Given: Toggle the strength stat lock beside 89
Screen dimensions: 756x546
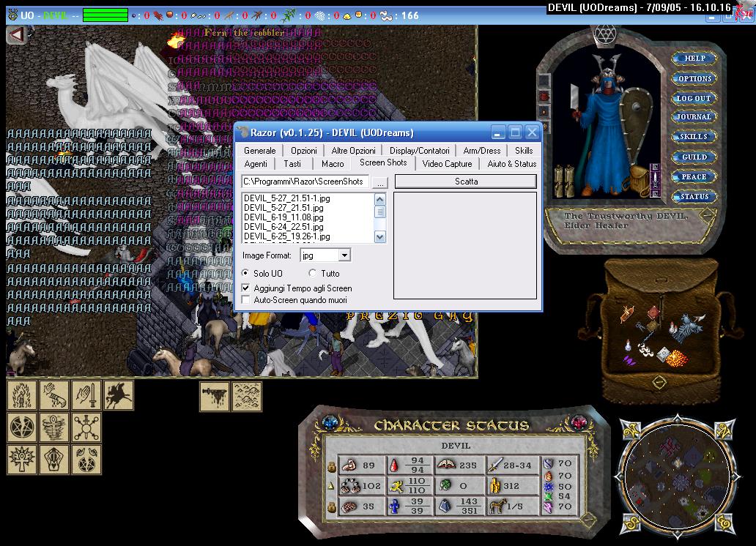Looking at the screenshot, I should click(x=331, y=466).
